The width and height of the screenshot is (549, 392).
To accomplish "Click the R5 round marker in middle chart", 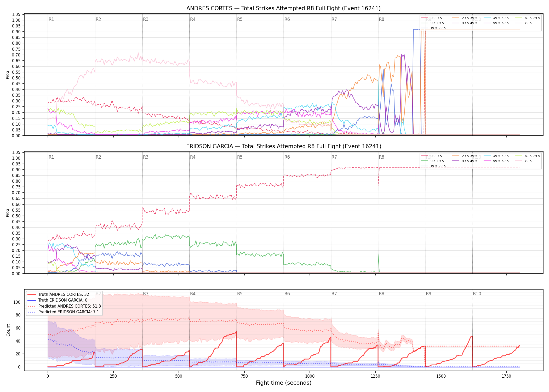I will point(240,157).
